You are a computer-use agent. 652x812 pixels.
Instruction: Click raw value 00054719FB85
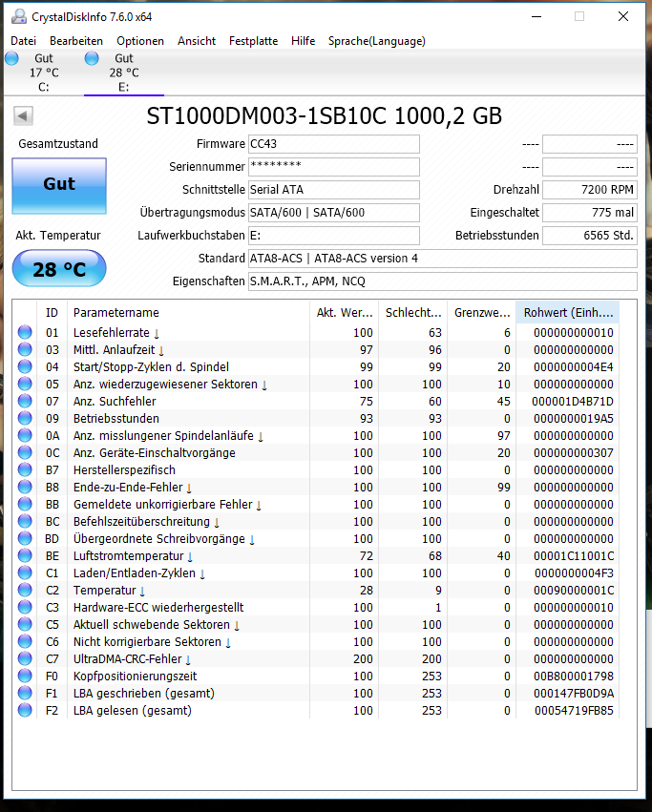tap(575, 711)
